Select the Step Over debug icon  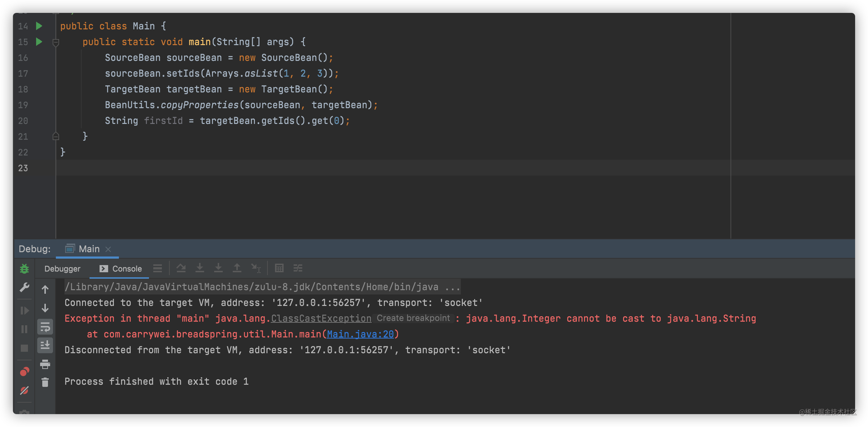tap(181, 268)
